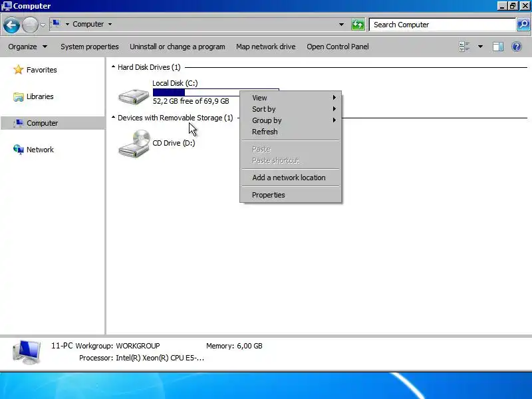Click the disabled Paste entry
The height and width of the screenshot is (399, 532).
click(291, 149)
